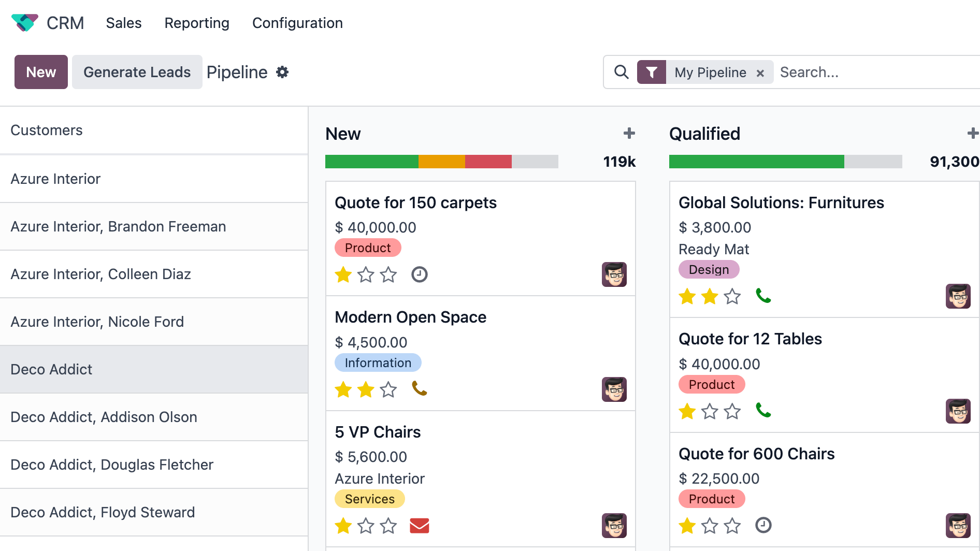Click Generate Leads button
This screenshot has height=551, width=980.
click(137, 72)
